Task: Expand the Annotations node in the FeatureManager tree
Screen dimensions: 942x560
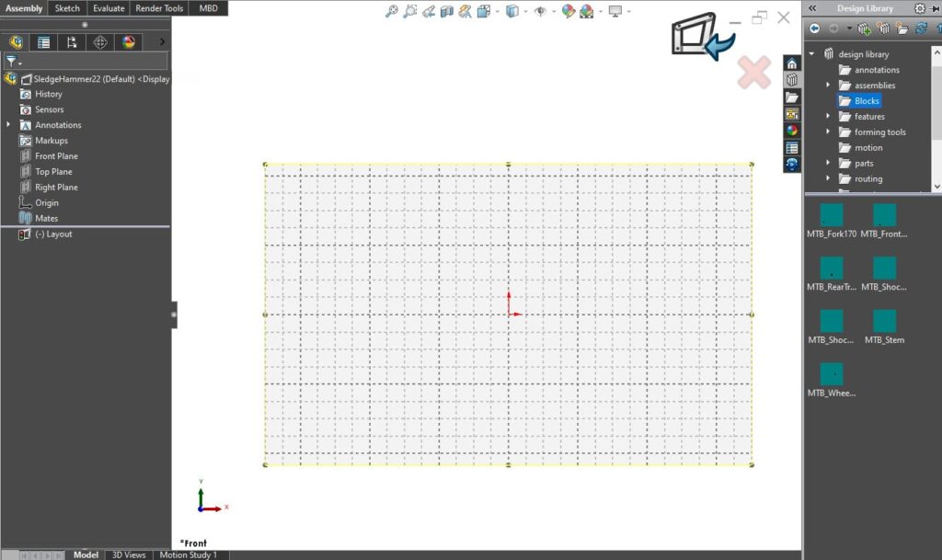Action: [x=8, y=124]
